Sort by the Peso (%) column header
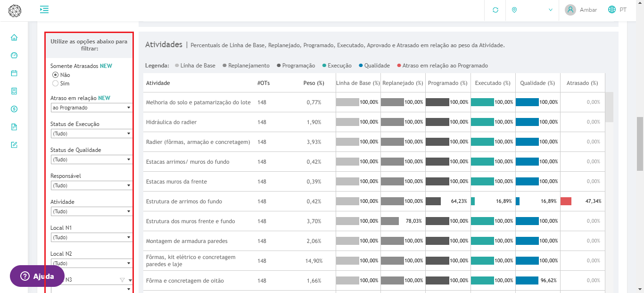 (x=314, y=83)
